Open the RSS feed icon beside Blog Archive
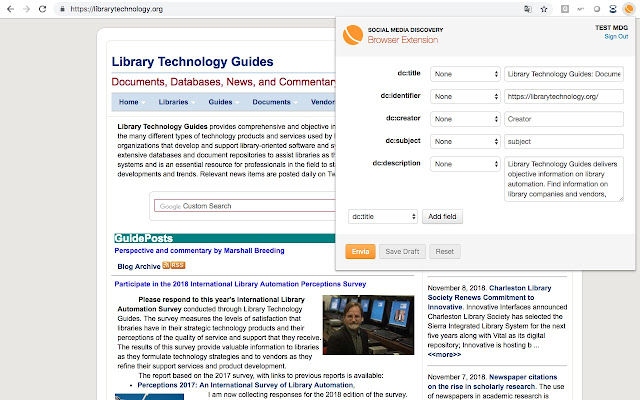 174,265
